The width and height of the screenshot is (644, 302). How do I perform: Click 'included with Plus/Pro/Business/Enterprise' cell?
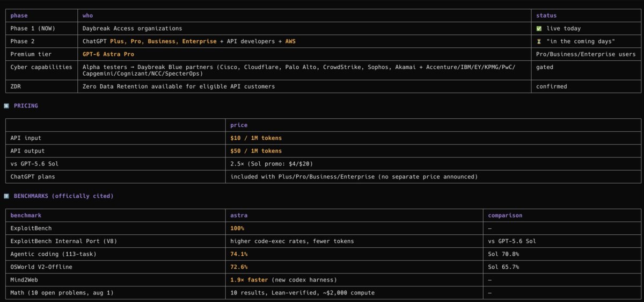pos(354,177)
